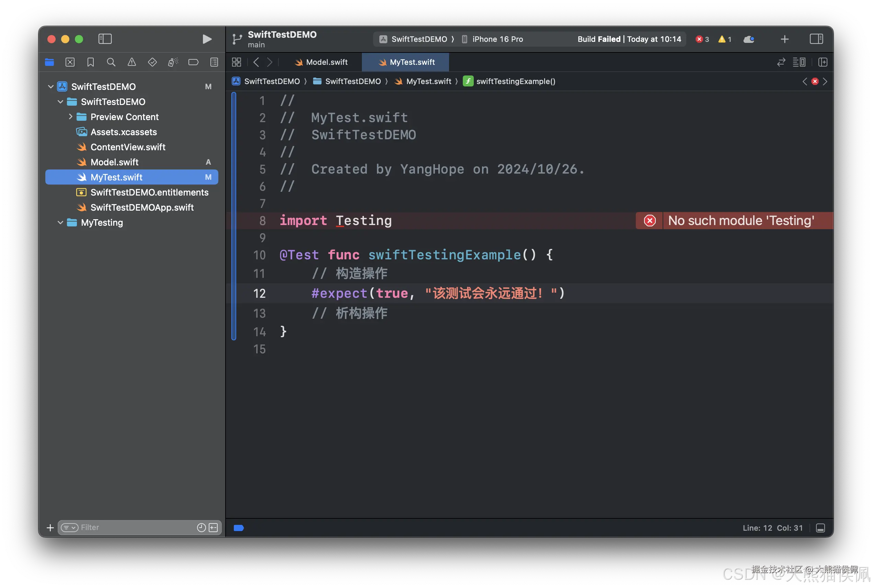Toggle the inspector panel on the right
The width and height of the screenshot is (872, 588).
(816, 39)
